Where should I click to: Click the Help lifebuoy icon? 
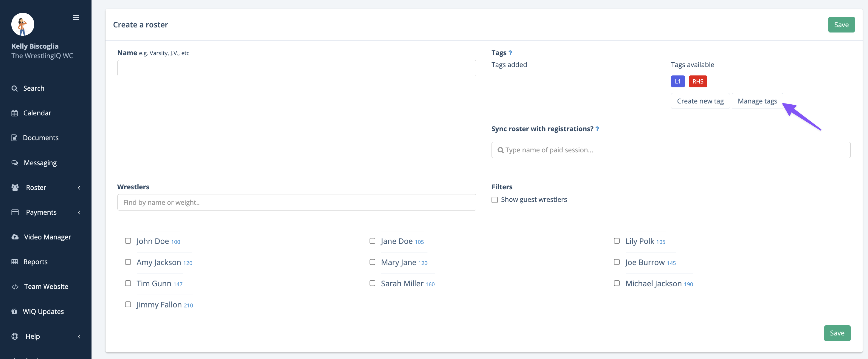[15, 336]
